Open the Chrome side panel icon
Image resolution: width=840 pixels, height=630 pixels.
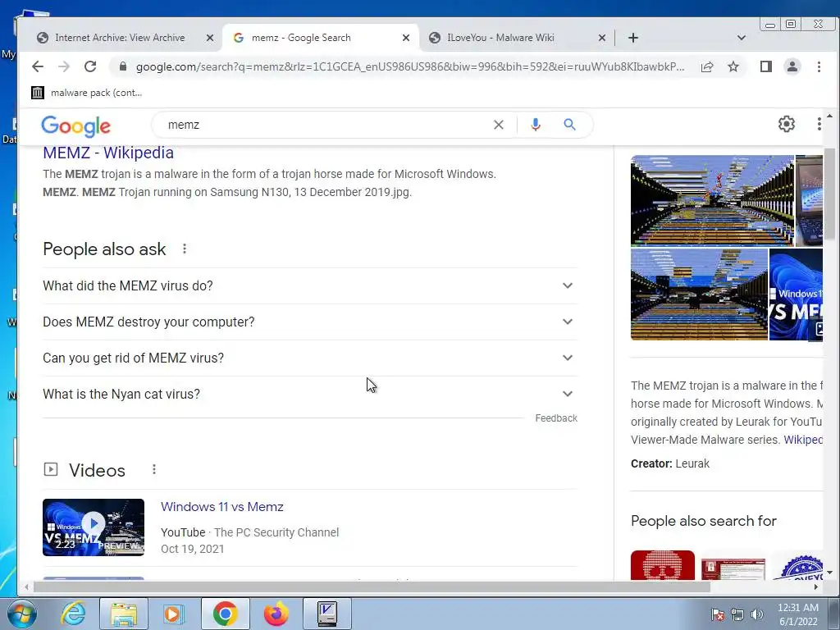[766, 66]
